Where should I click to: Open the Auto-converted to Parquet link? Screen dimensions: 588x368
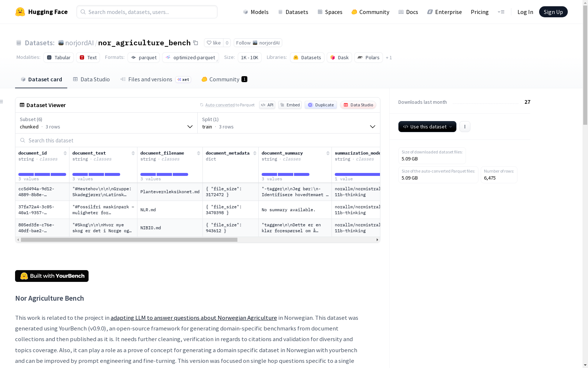click(227, 105)
